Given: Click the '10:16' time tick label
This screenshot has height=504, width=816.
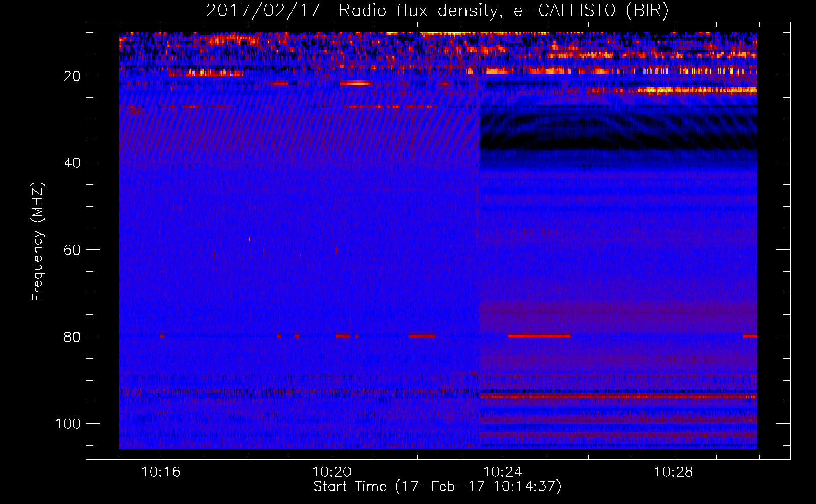Looking at the screenshot, I should click(161, 472).
